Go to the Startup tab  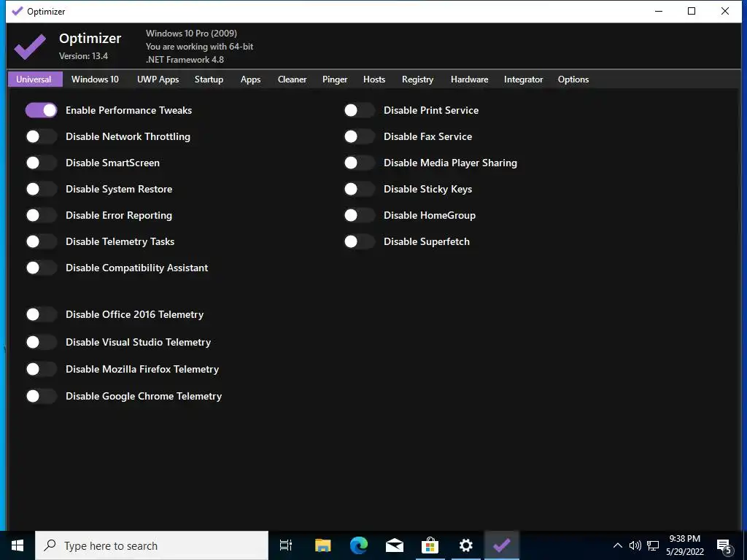click(209, 79)
